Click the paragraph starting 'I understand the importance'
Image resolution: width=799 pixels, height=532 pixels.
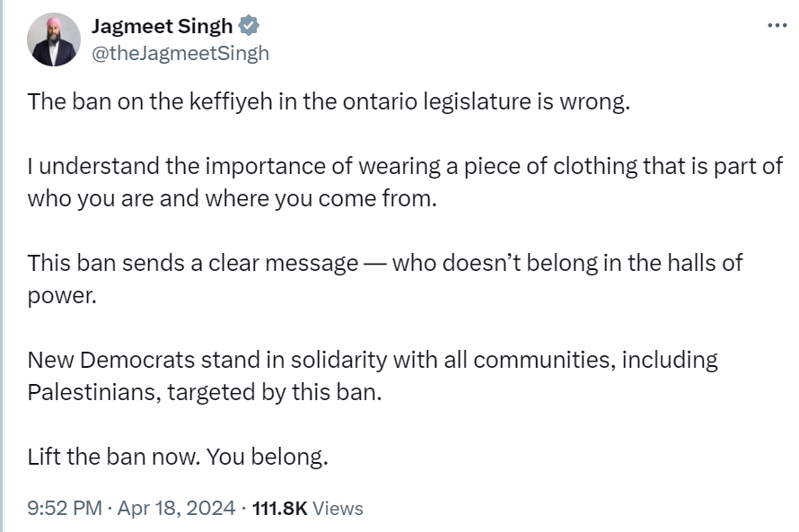point(405,182)
